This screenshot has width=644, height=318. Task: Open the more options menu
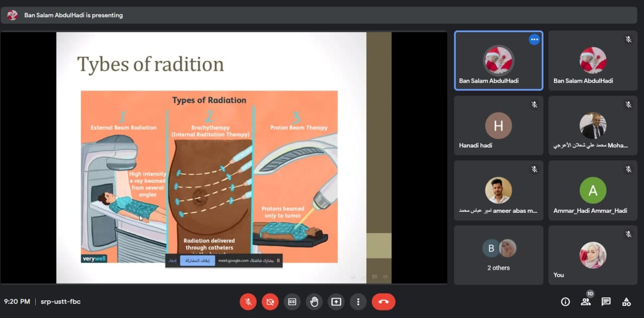point(358,302)
